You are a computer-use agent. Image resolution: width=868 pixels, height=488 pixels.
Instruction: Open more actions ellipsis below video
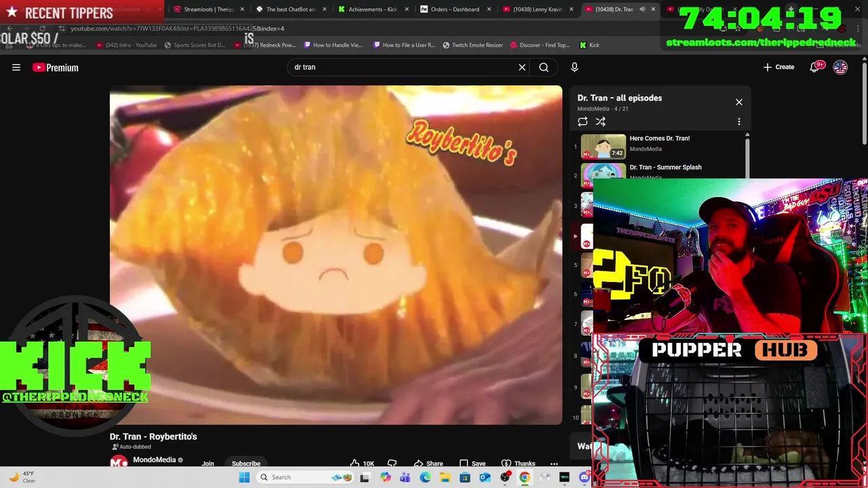554,464
